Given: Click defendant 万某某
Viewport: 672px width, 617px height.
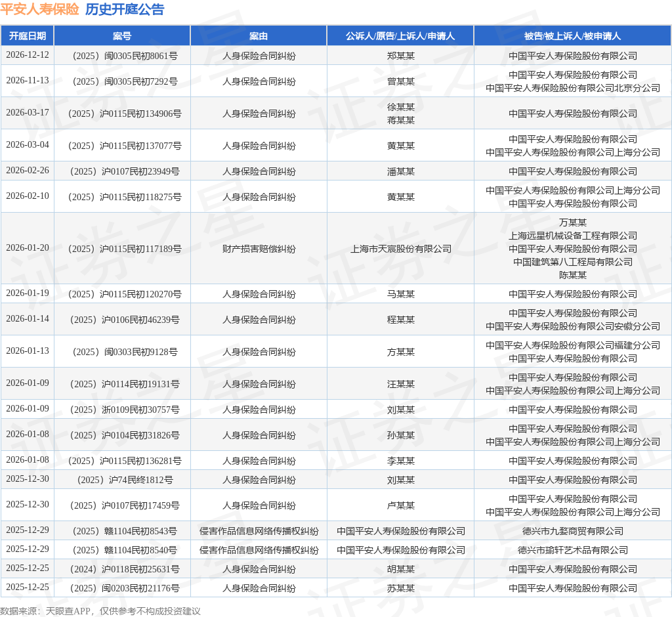Looking at the screenshot, I should pyautogui.click(x=572, y=223).
